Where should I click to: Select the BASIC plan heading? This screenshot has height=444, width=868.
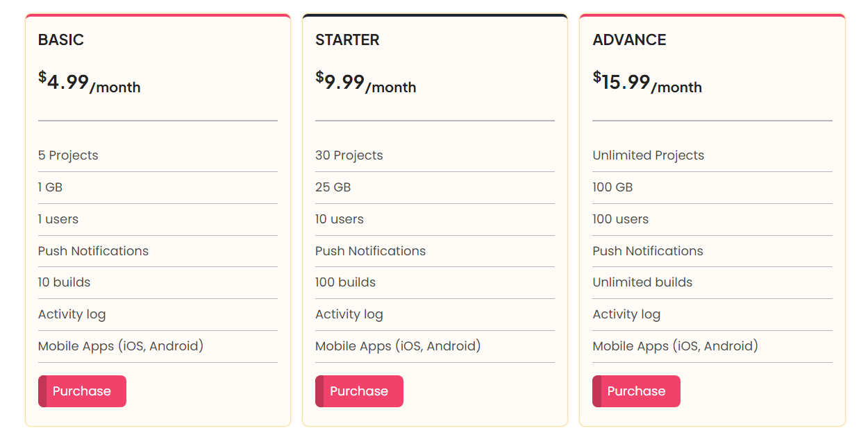click(61, 40)
